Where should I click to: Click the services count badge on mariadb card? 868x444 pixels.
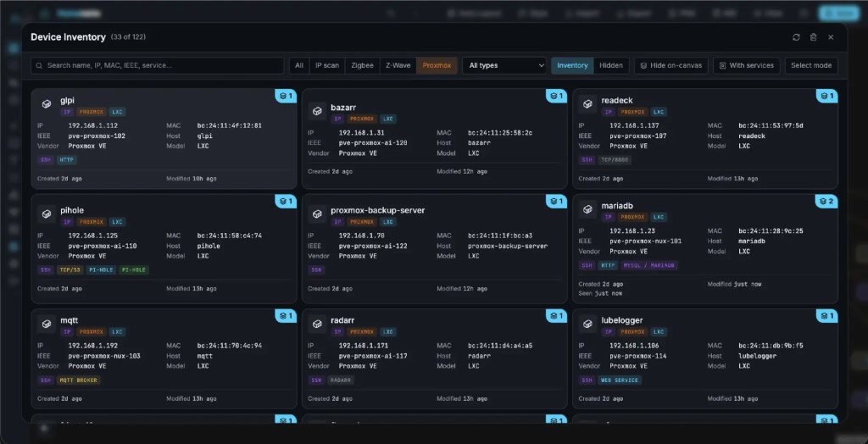click(x=826, y=202)
